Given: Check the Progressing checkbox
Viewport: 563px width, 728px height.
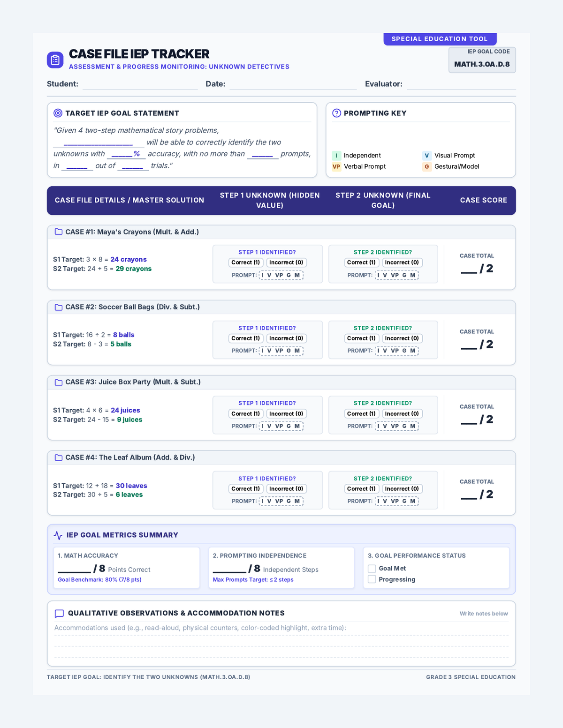Looking at the screenshot, I should 372,579.
